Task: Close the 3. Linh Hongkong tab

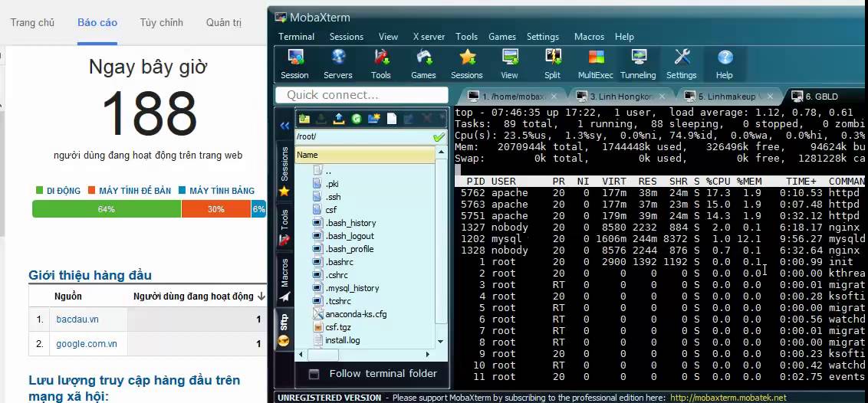Action: (662, 97)
